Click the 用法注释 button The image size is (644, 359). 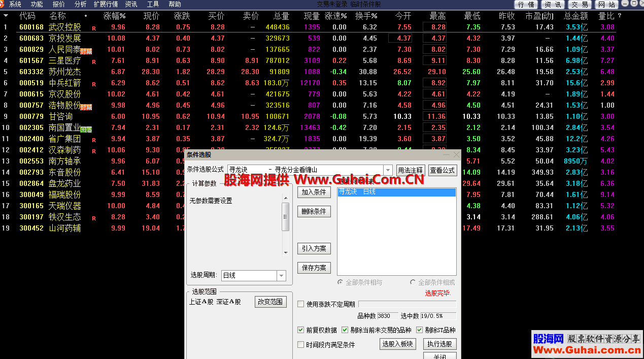point(410,170)
